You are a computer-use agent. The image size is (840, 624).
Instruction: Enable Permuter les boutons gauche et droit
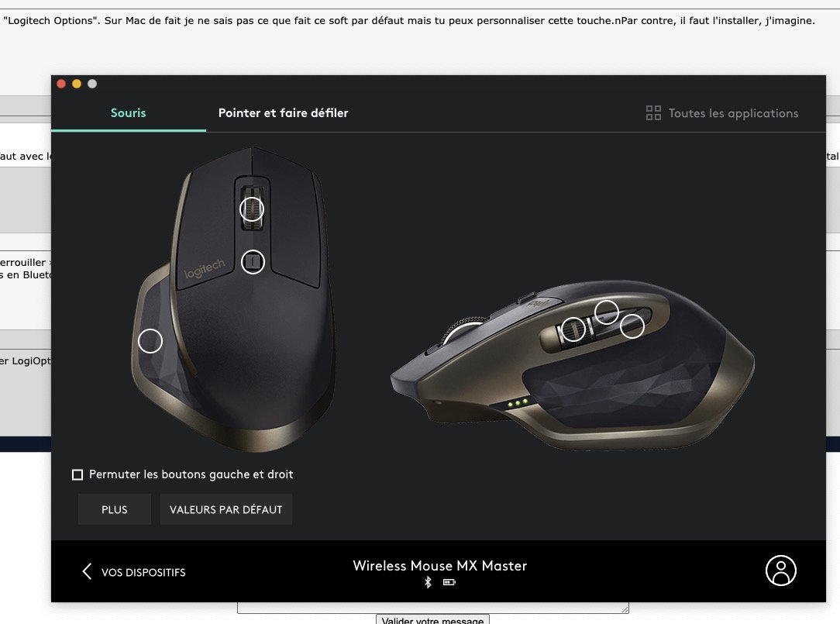tap(77, 474)
